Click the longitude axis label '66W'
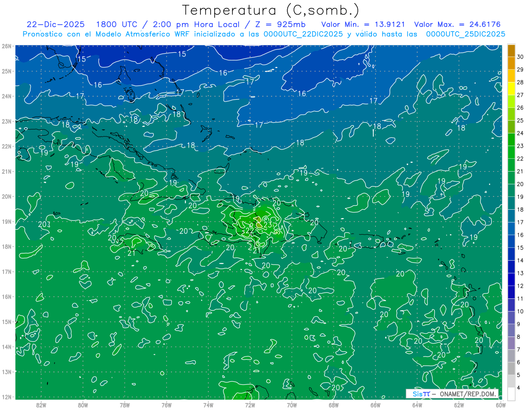This screenshot has width=532, height=411. click(375, 405)
